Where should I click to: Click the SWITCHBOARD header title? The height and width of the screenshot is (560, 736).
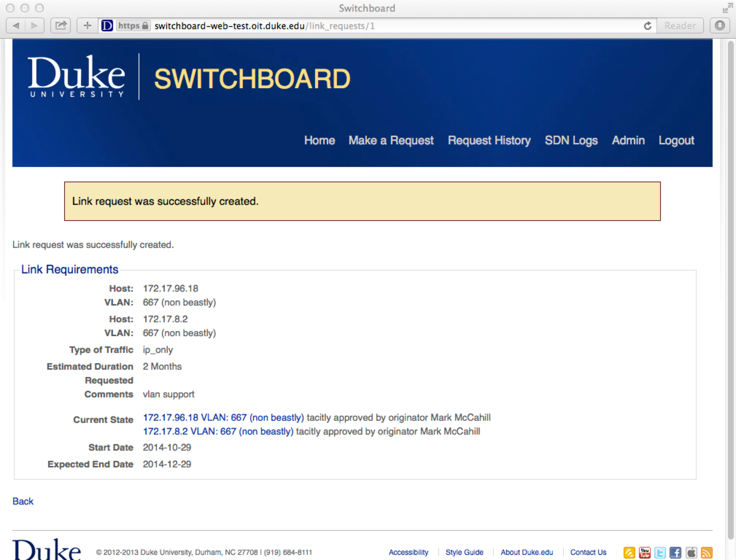[252, 79]
